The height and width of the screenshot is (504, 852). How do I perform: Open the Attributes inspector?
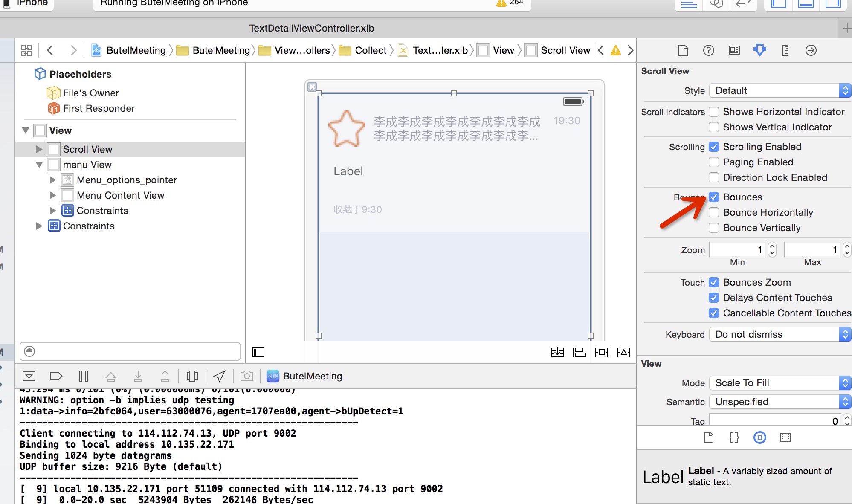(759, 50)
